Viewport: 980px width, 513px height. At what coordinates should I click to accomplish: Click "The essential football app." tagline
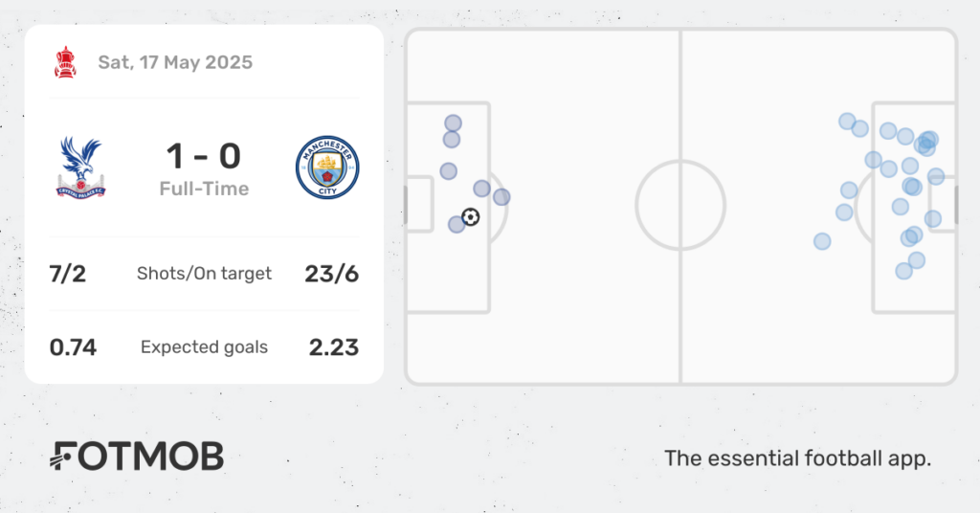point(797,458)
